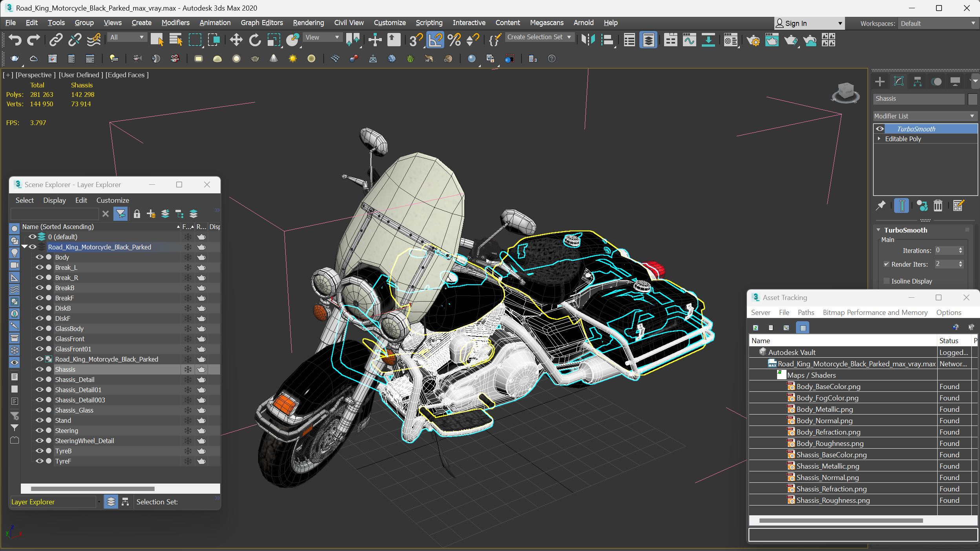Screen dimensions: 980x551
Task: Open Select by Name tool
Action: tap(175, 40)
